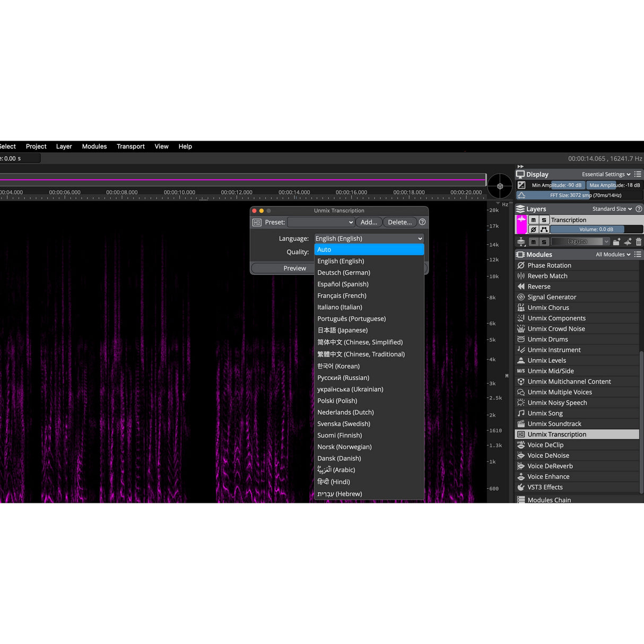Open the Transport menu
644x644 pixels.
tap(130, 146)
